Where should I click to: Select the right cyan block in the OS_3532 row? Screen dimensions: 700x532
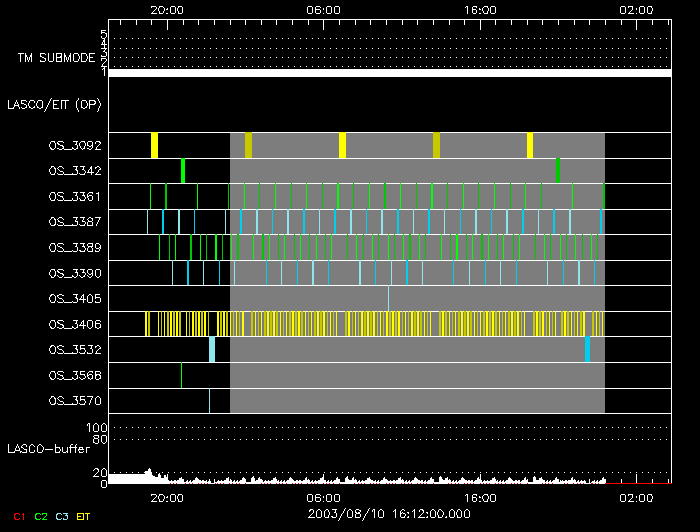(x=587, y=349)
